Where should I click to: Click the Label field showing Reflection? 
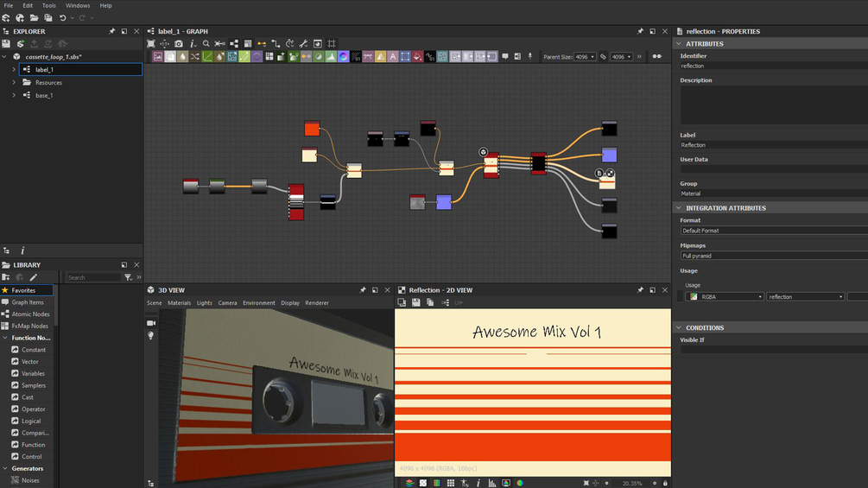774,145
